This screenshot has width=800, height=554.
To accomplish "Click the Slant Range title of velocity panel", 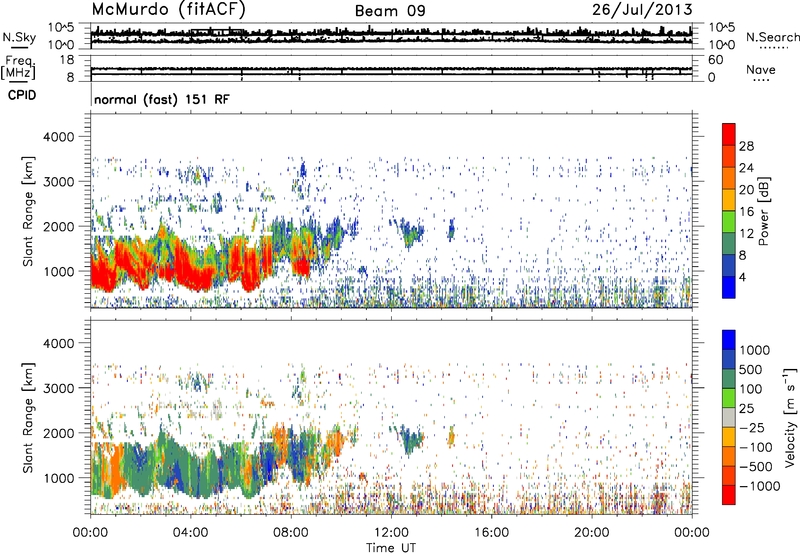I will point(28,418).
